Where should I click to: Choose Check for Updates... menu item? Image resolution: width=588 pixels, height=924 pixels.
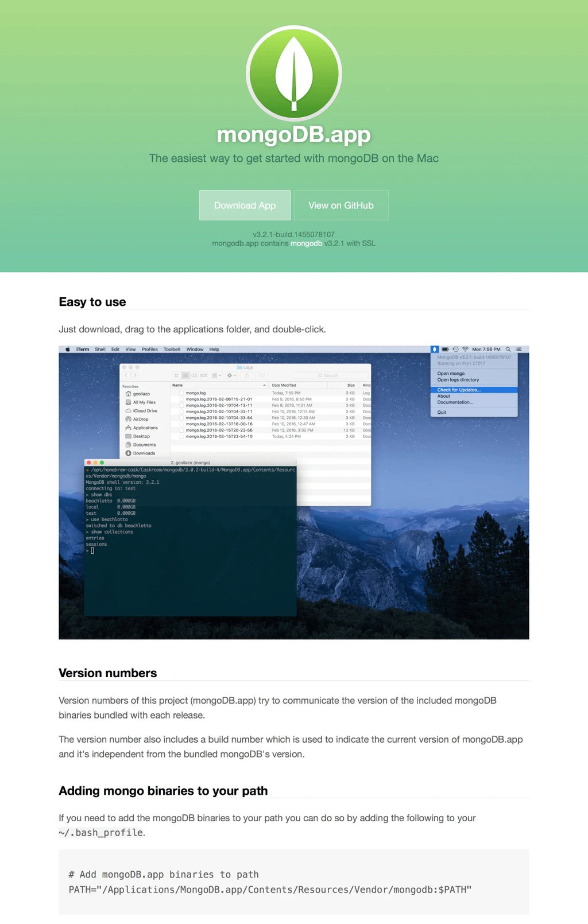(x=474, y=390)
